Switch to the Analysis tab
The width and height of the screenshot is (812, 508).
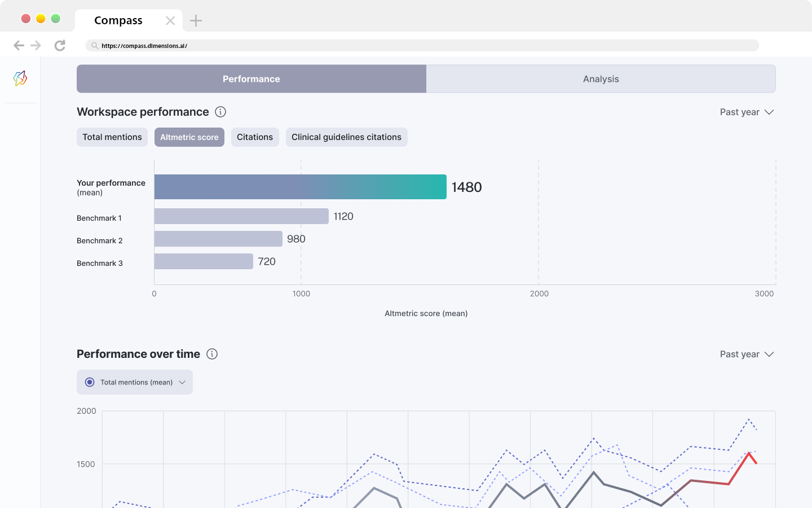(x=601, y=79)
